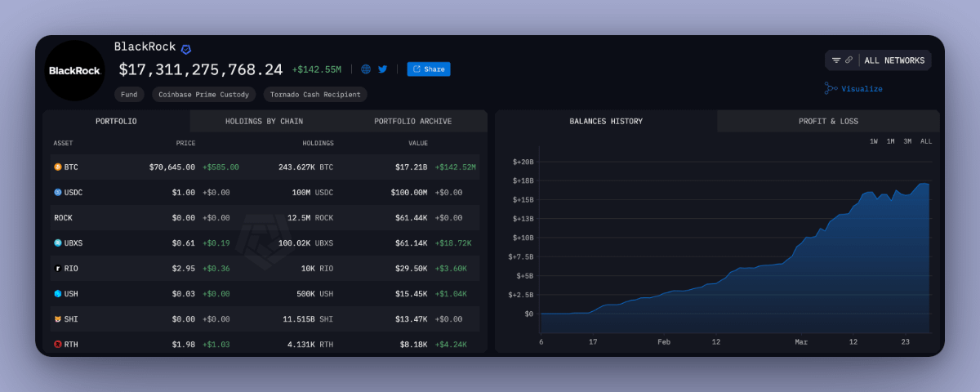Click the SHI token icon

[58, 318]
